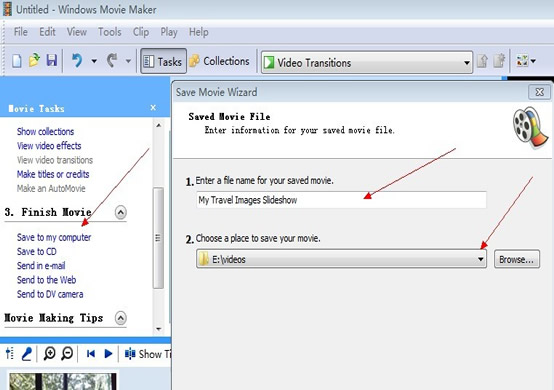The image size is (554, 390).
Task: Open the Edit menu
Action: pos(47,32)
